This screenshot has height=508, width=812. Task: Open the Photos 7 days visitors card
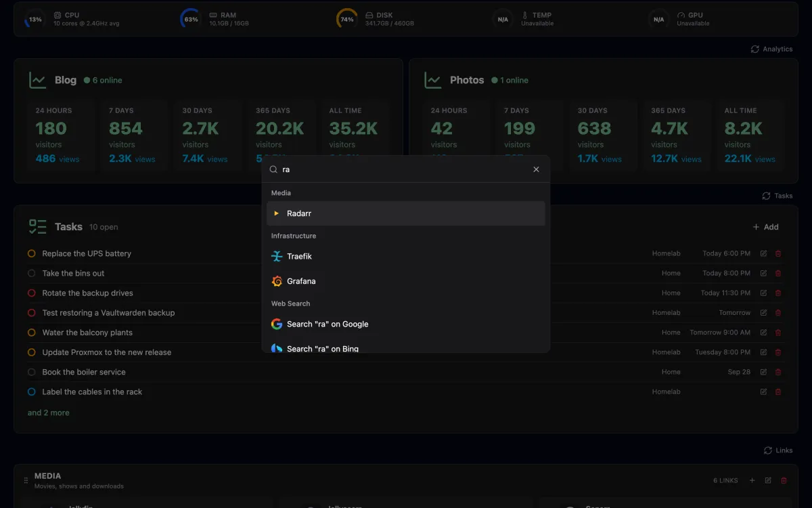tap(530, 135)
